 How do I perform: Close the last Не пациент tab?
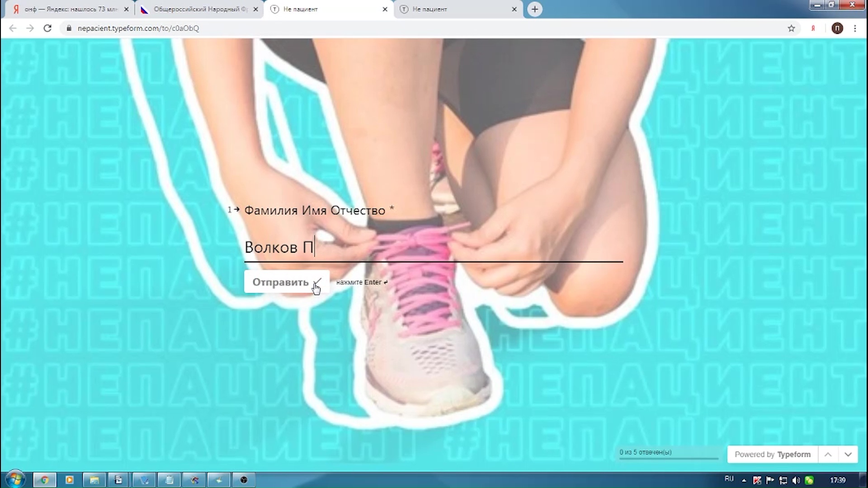514,9
